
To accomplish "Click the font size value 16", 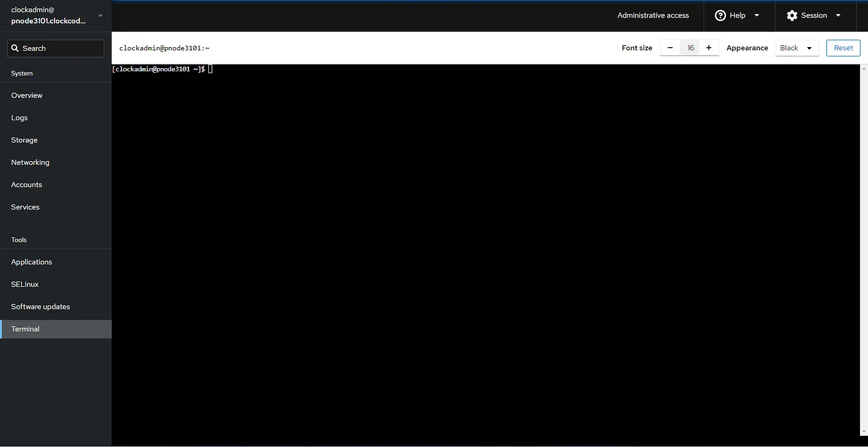I will [690, 48].
